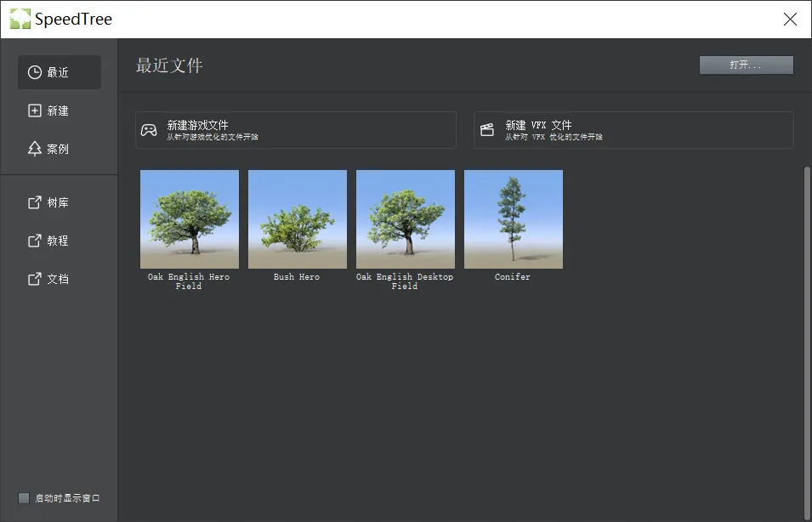Image resolution: width=812 pixels, height=522 pixels.
Task: Click the 启动时显示窗口 label text
Action: pyautogui.click(x=67, y=498)
